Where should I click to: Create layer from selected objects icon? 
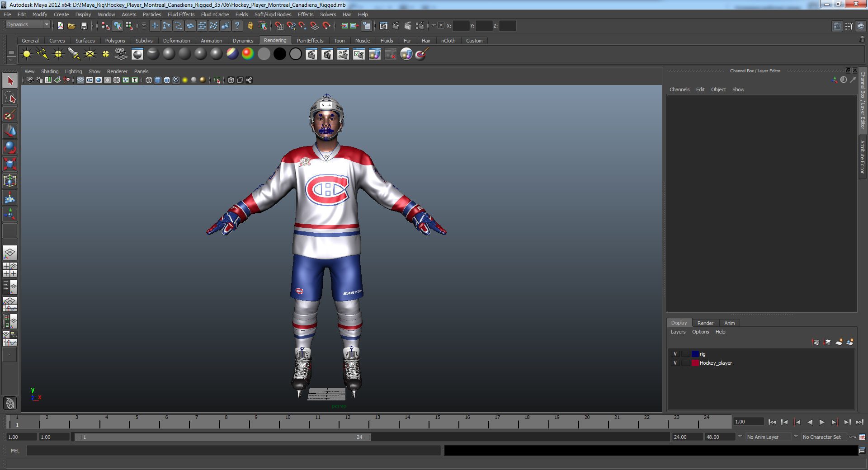(x=850, y=342)
